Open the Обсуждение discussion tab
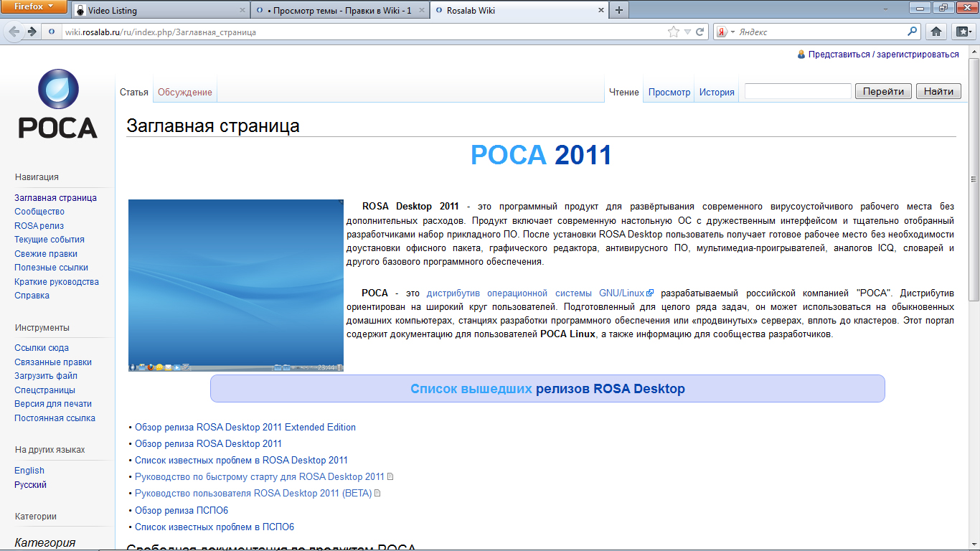This screenshot has width=980, height=551. 185,93
